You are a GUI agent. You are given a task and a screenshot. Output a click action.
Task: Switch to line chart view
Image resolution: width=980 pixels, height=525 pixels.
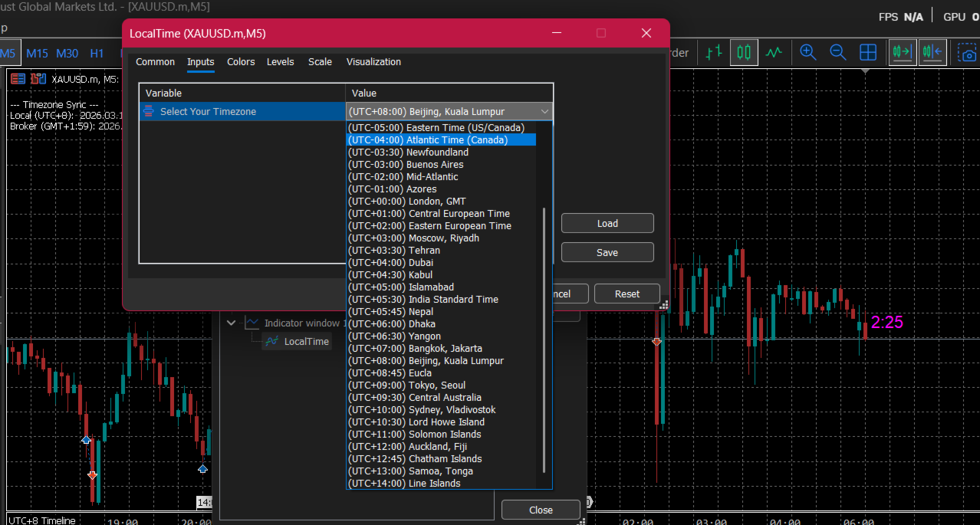click(x=773, y=53)
